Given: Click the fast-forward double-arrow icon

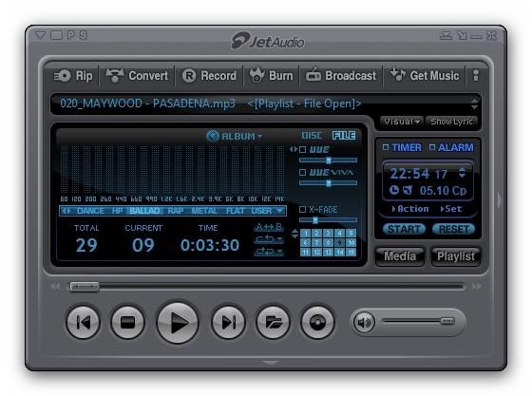Looking at the screenshot, I should click(477, 287).
